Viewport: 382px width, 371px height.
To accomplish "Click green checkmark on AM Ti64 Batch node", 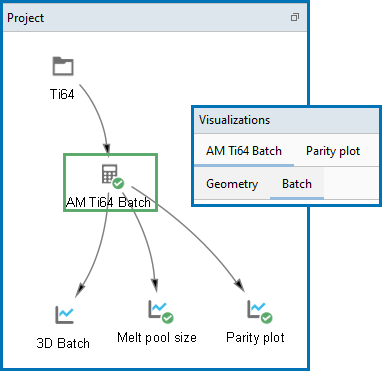I will tap(118, 183).
